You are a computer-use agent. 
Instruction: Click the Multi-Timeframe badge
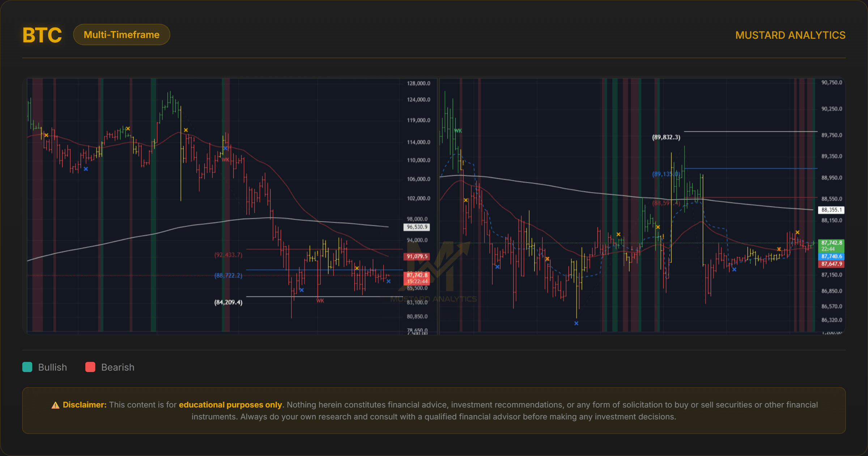point(122,35)
